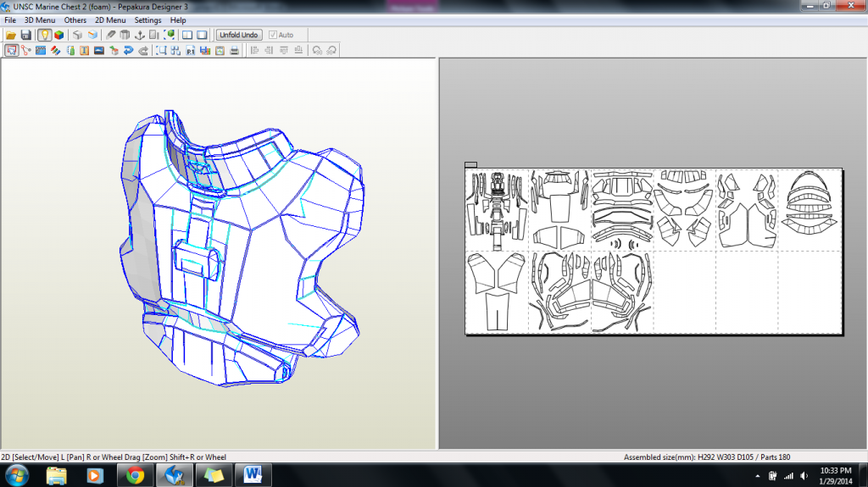Click the Open file folder icon

(10, 35)
